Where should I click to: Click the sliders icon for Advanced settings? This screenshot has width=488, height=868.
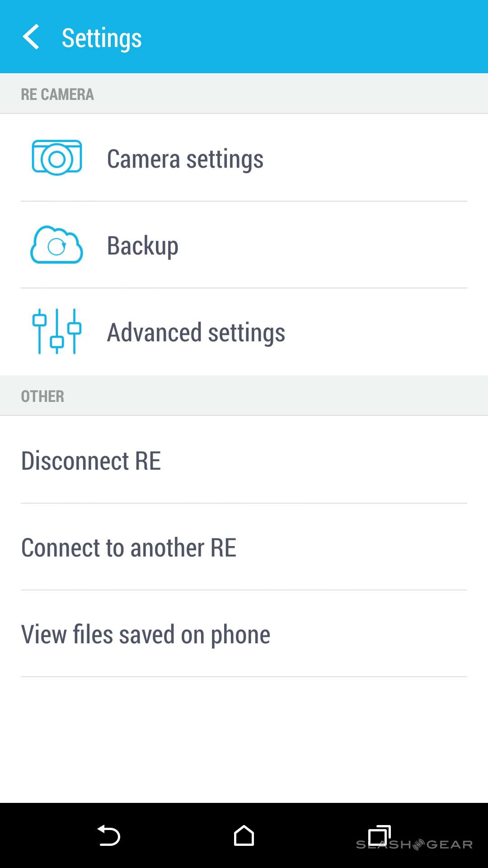coord(57,331)
